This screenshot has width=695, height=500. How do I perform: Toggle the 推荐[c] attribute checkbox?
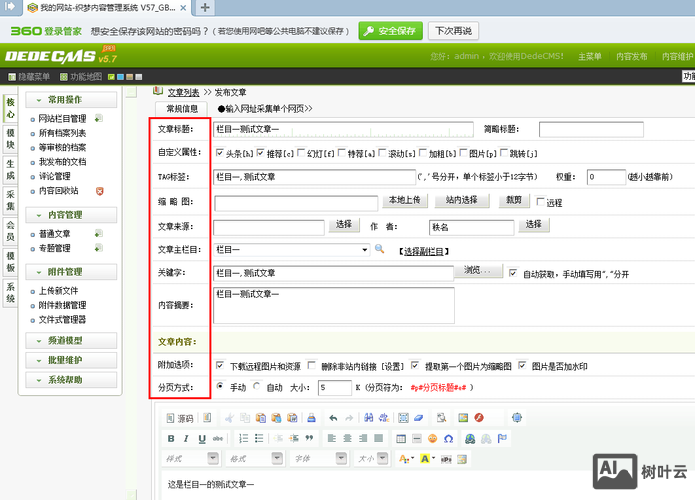(260, 153)
